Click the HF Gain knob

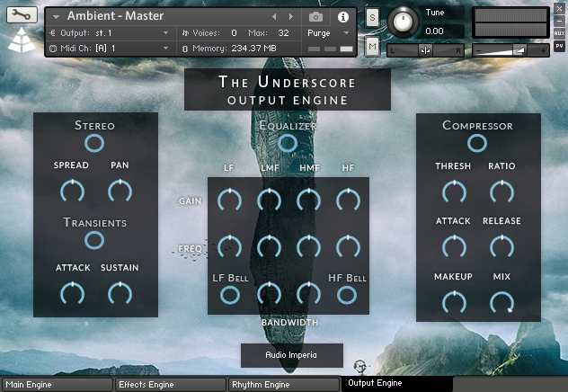(x=348, y=200)
